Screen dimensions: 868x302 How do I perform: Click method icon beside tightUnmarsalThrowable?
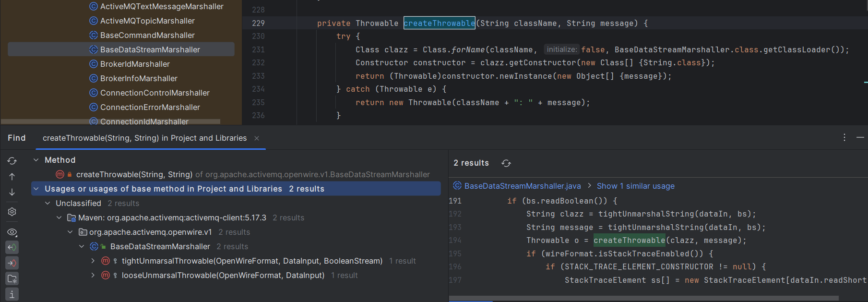click(x=106, y=261)
